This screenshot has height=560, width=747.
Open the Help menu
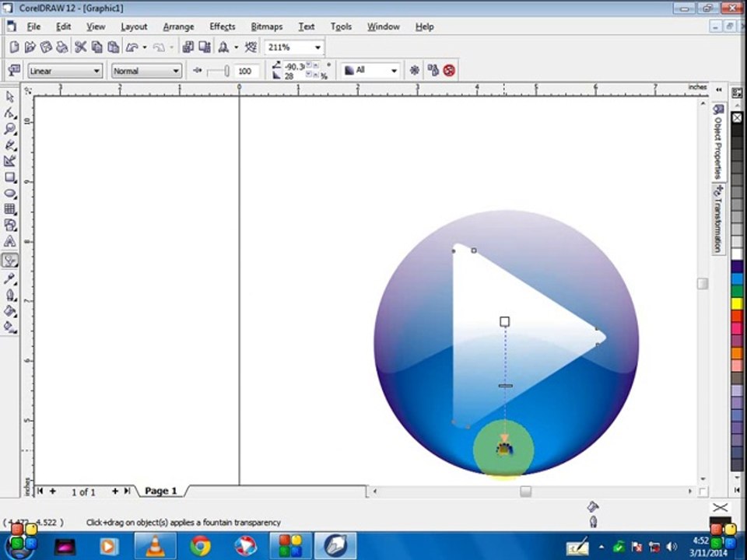(x=425, y=26)
